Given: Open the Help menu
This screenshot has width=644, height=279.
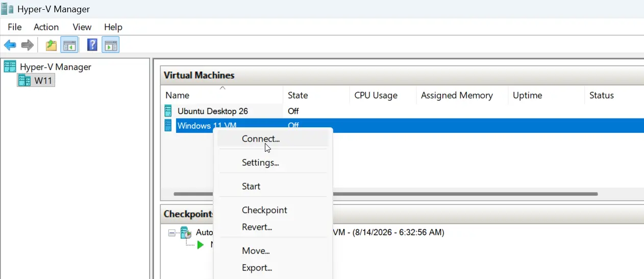Looking at the screenshot, I should [x=113, y=27].
